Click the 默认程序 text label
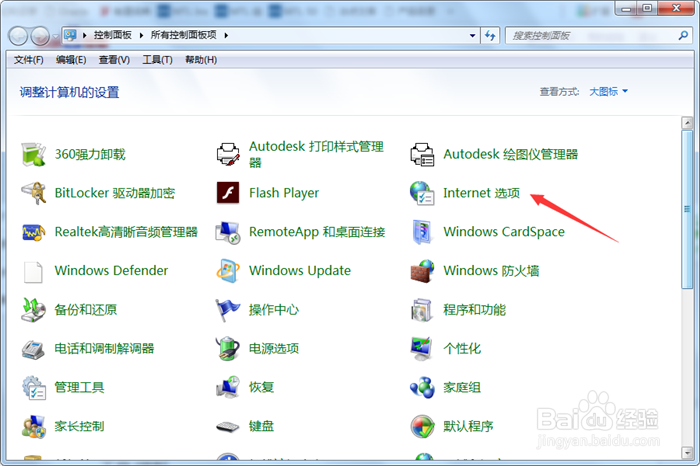The height and width of the screenshot is (466, 700). (468, 426)
